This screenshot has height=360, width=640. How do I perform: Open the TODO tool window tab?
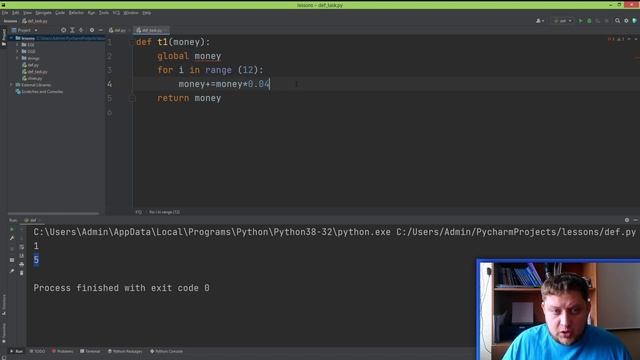pos(38,351)
